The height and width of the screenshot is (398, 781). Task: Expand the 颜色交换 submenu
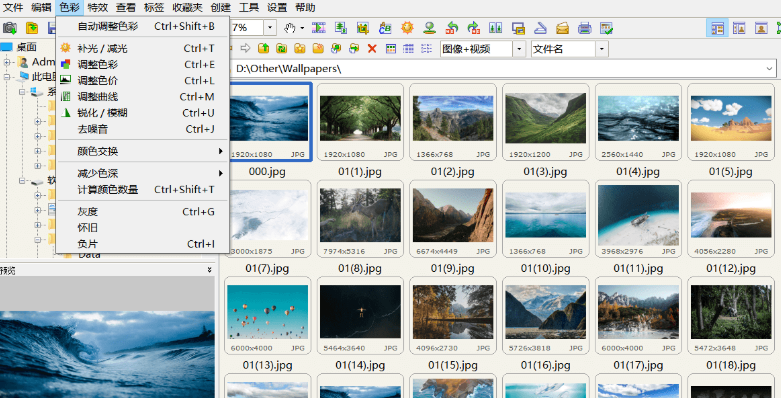point(143,151)
